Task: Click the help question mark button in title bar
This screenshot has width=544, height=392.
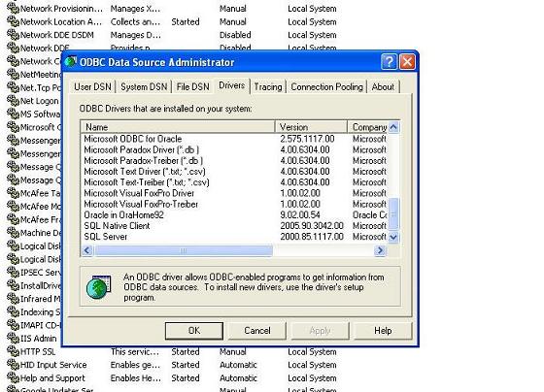Action: [389, 62]
